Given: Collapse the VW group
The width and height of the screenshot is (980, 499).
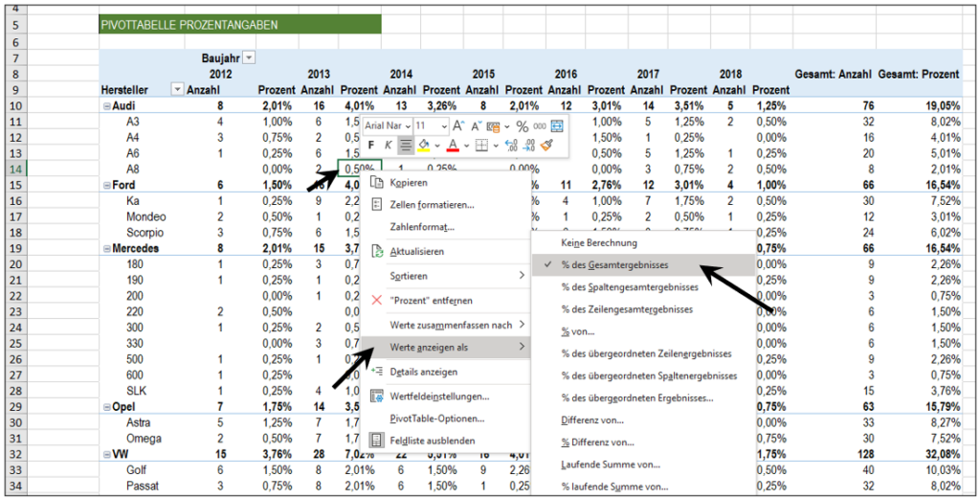Looking at the screenshot, I should tap(107, 454).
